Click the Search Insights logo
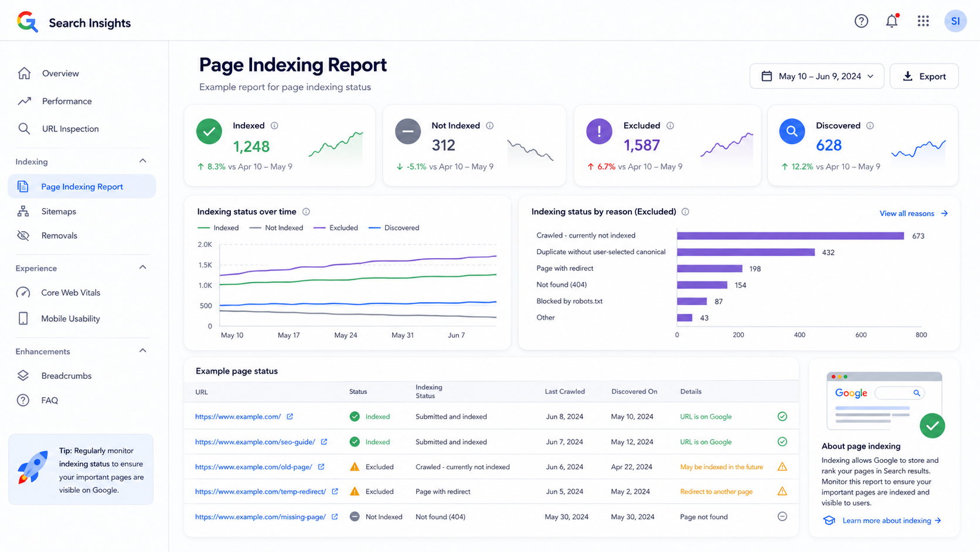The image size is (980, 552). point(28,22)
